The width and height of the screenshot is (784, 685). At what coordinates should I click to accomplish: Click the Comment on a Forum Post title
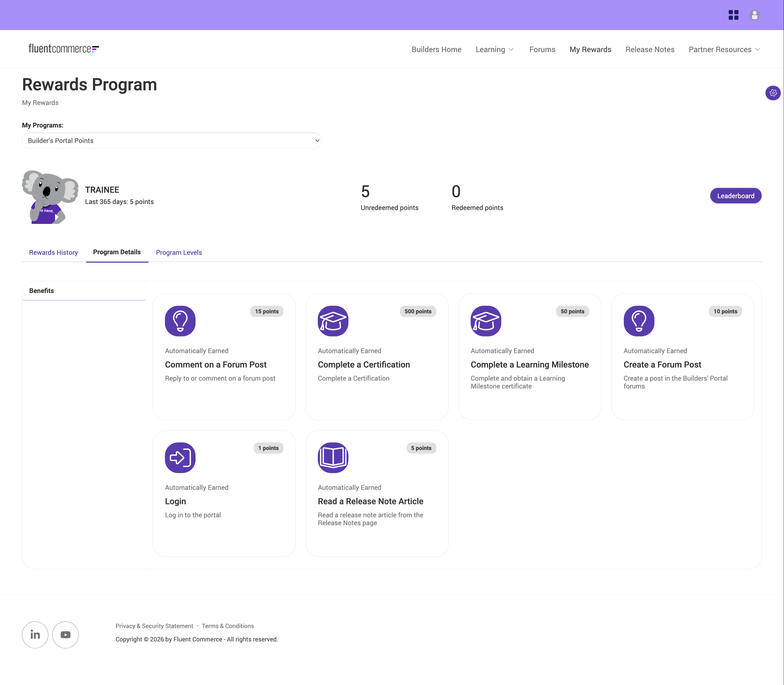[x=216, y=365]
